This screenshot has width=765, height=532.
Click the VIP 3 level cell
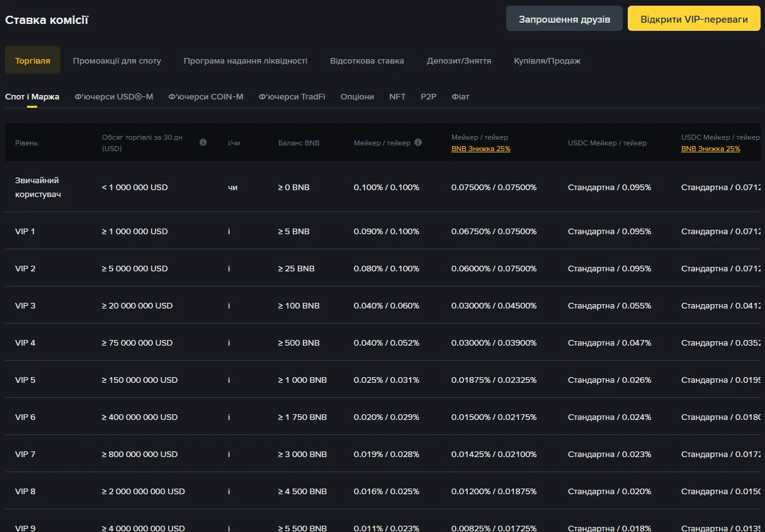[x=25, y=305]
